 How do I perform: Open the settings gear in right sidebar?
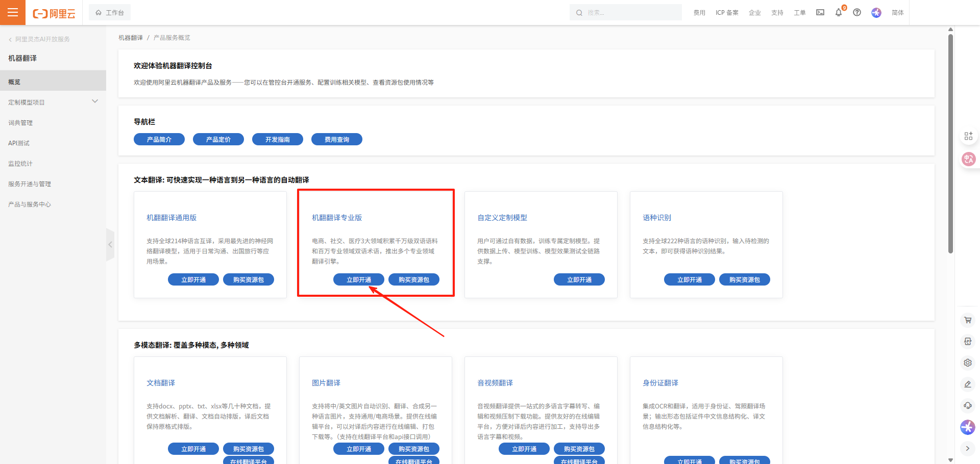[968, 363]
